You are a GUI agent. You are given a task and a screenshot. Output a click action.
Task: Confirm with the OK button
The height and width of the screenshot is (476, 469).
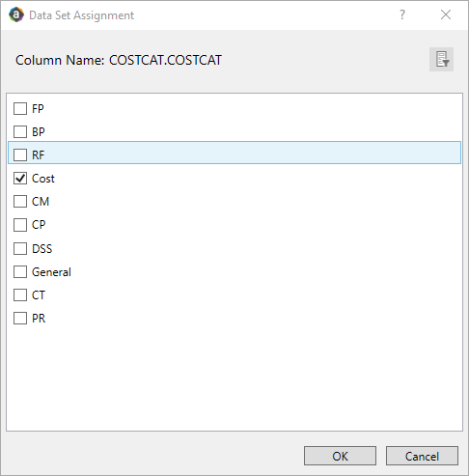[x=340, y=456]
